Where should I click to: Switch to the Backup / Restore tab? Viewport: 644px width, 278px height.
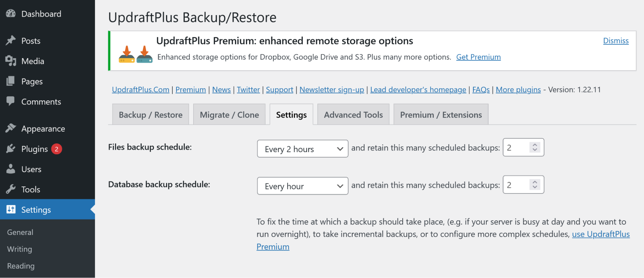coord(151,115)
